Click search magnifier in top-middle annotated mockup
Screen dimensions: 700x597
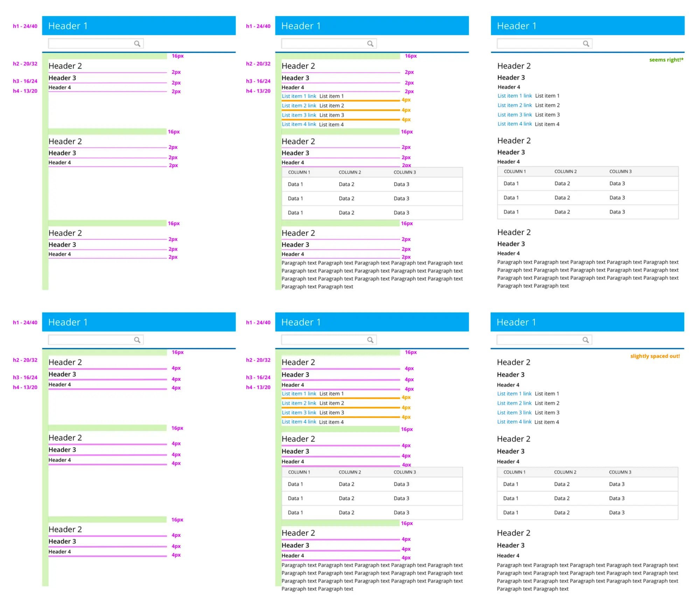[370, 44]
